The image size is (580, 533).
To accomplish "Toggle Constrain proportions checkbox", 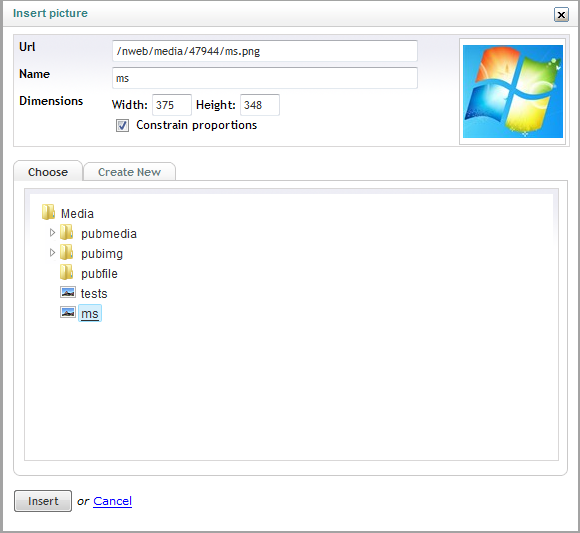I will [122, 125].
